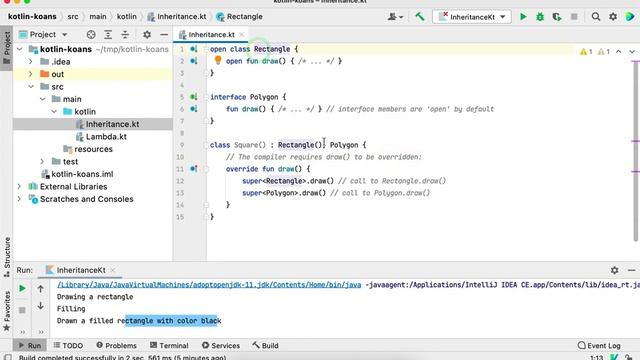
Task: Click the override gutter icon on line 11
Action: [x=194, y=169]
